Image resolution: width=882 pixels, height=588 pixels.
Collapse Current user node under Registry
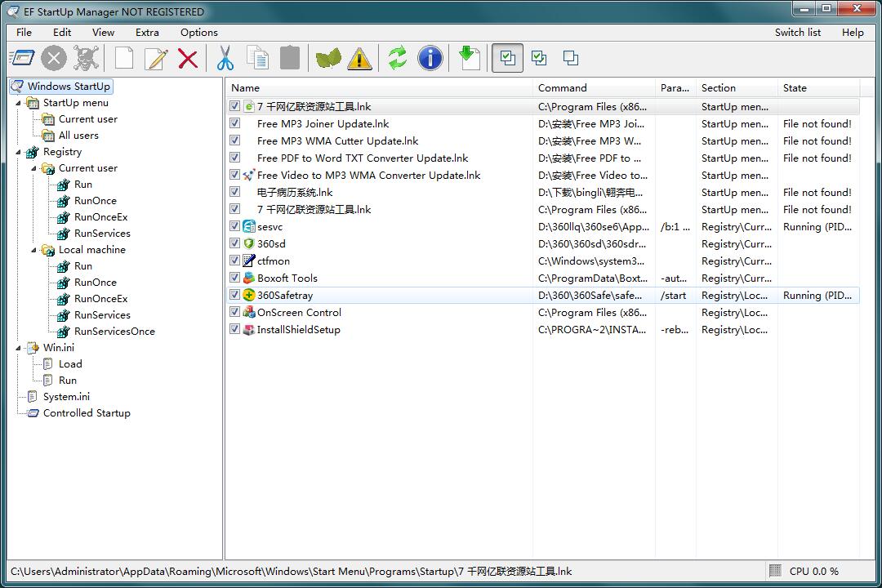[x=34, y=168]
